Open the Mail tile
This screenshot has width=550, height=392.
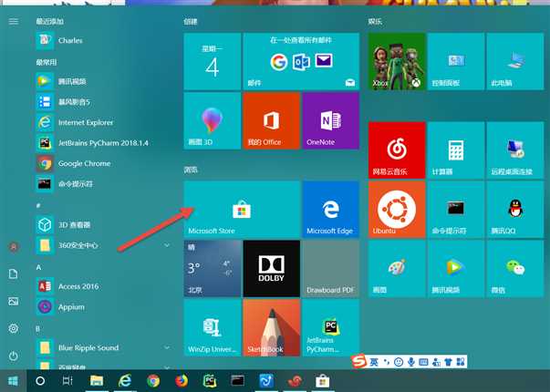pyautogui.click(x=301, y=61)
